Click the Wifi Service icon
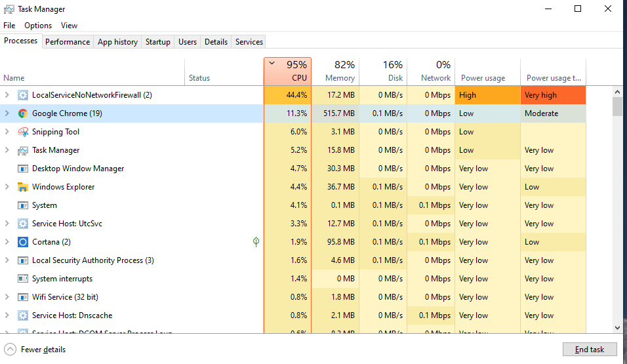Screen dimensions: 627x364 coord(23,297)
